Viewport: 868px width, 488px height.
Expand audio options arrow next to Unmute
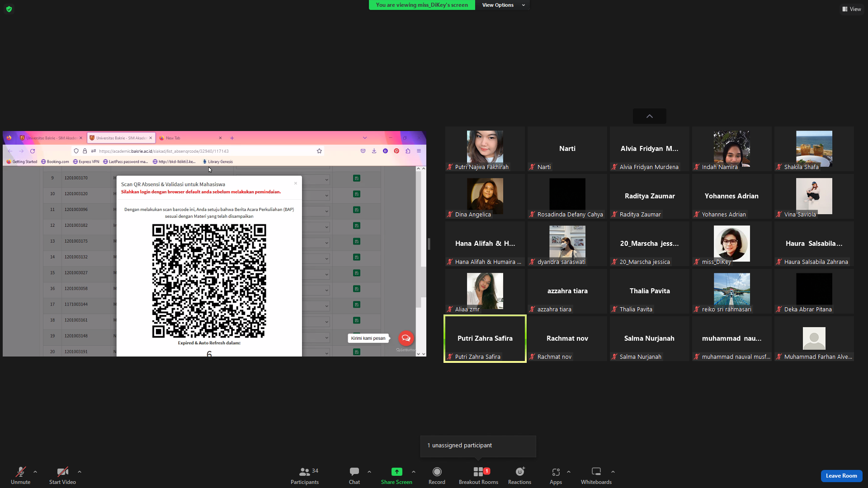tap(35, 472)
